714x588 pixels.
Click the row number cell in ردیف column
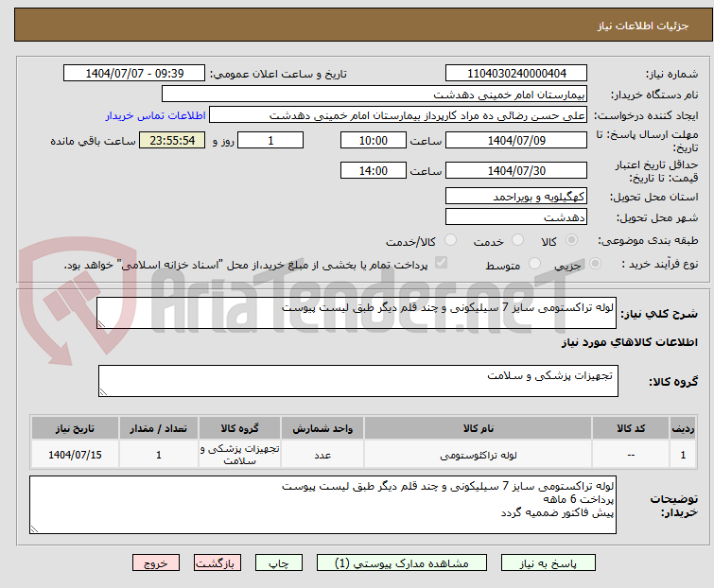tap(683, 455)
